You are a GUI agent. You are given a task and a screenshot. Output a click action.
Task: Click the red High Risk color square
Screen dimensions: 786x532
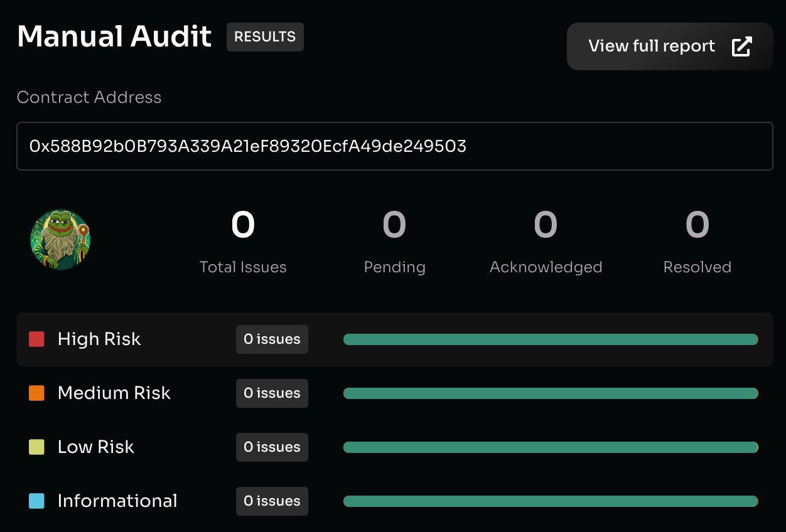coord(37,339)
